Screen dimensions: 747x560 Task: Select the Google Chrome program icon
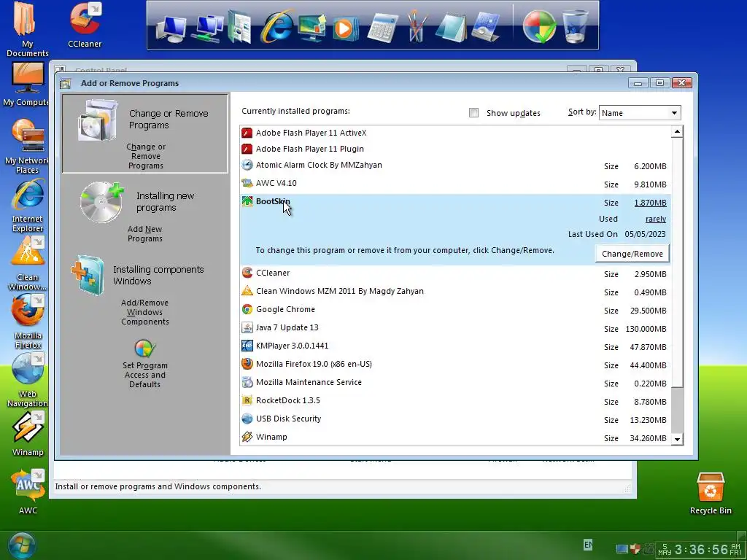247,309
